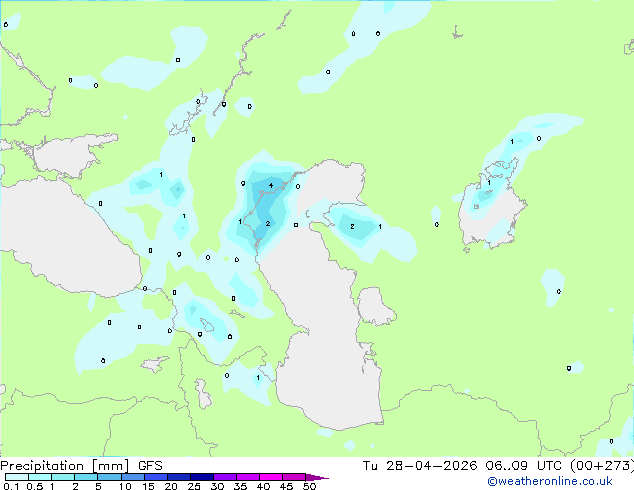Click the '40' legend scale label
Image resolution: width=634 pixels, height=490 pixels.
[x=263, y=486]
